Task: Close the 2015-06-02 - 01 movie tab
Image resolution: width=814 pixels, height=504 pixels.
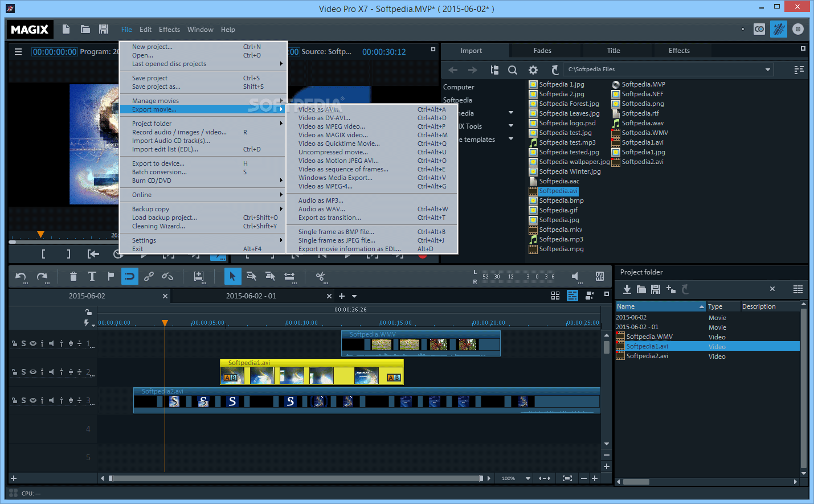Action: (329, 296)
